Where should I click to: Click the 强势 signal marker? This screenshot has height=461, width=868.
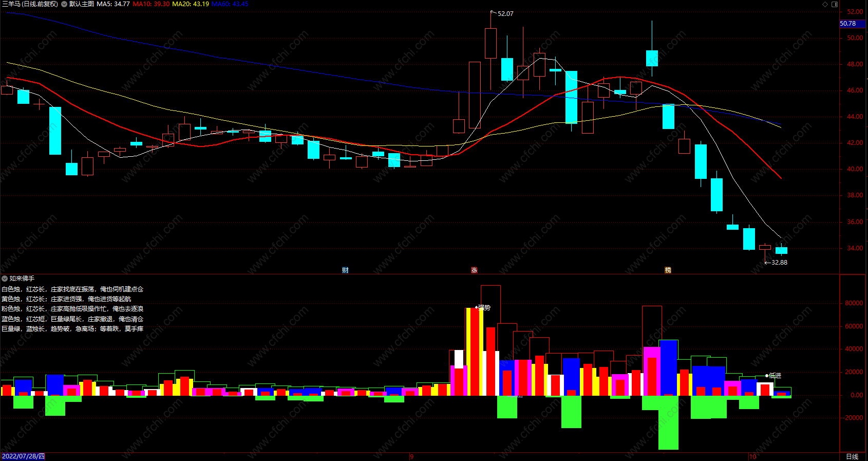tap(484, 308)
